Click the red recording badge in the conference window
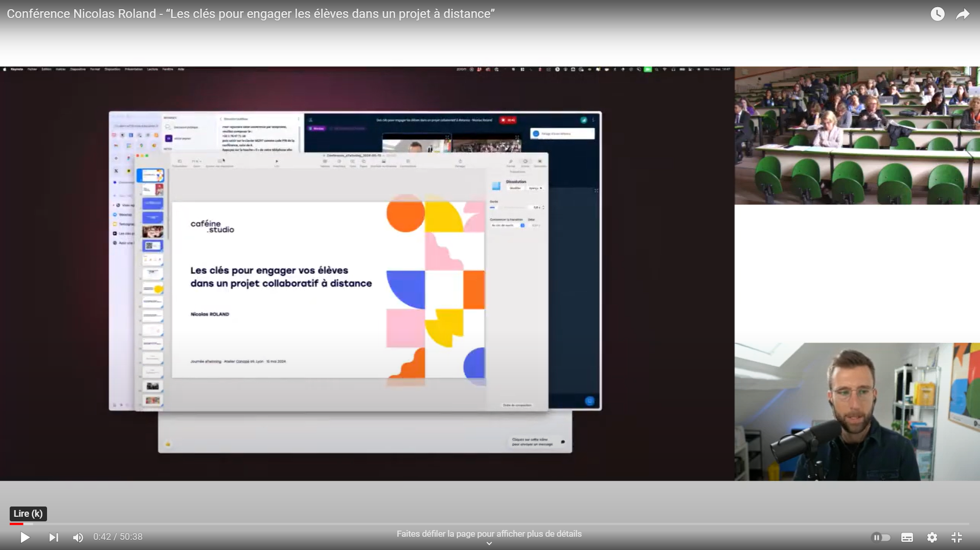Screen dimensions: 980x550 (x=508, y=120)
